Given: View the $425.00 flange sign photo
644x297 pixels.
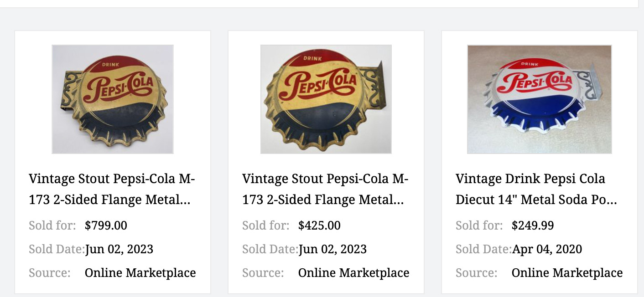Looking at the screenshot, I should (x=326, y=99).
